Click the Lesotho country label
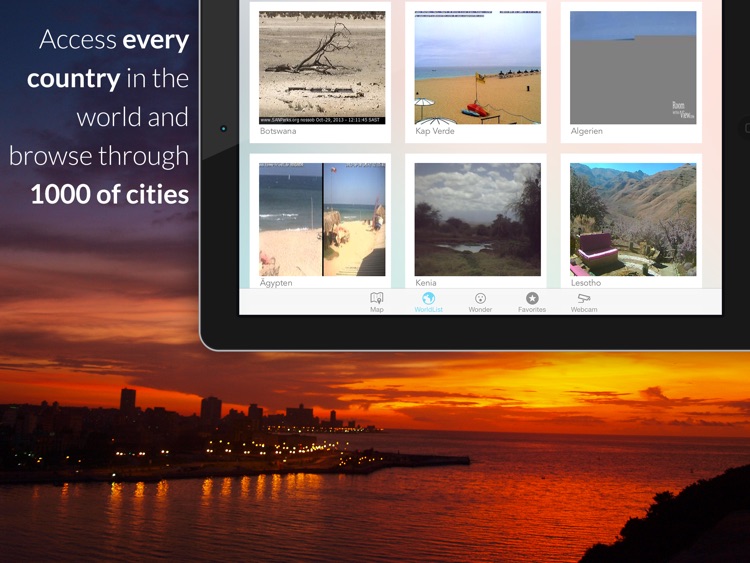 coord(586,283)
